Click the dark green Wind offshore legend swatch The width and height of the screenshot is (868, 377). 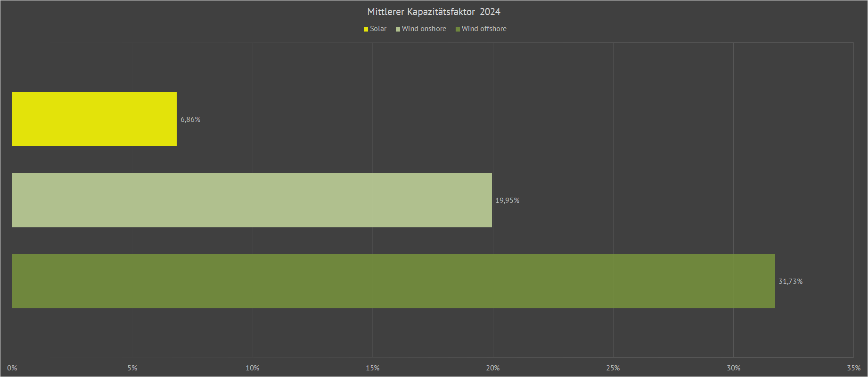tap(458, 29)
